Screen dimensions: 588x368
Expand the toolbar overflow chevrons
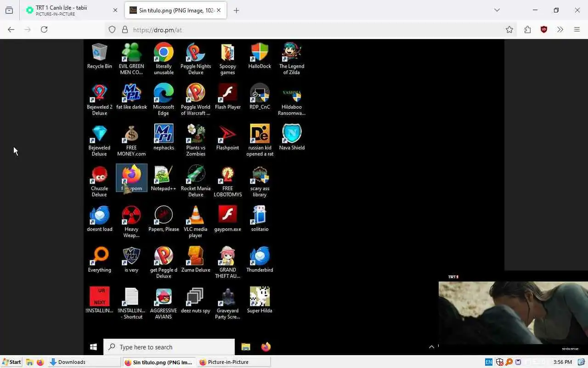coord(560,29)
